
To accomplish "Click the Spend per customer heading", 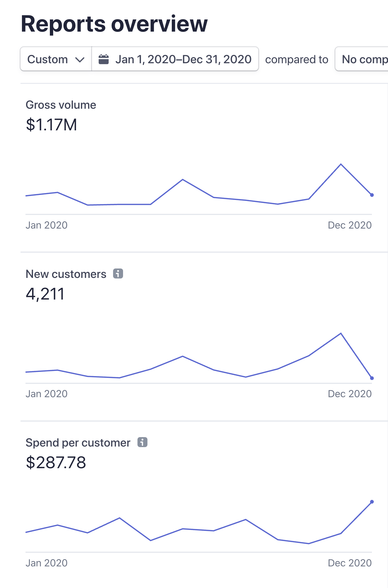I will click(78, 443).
